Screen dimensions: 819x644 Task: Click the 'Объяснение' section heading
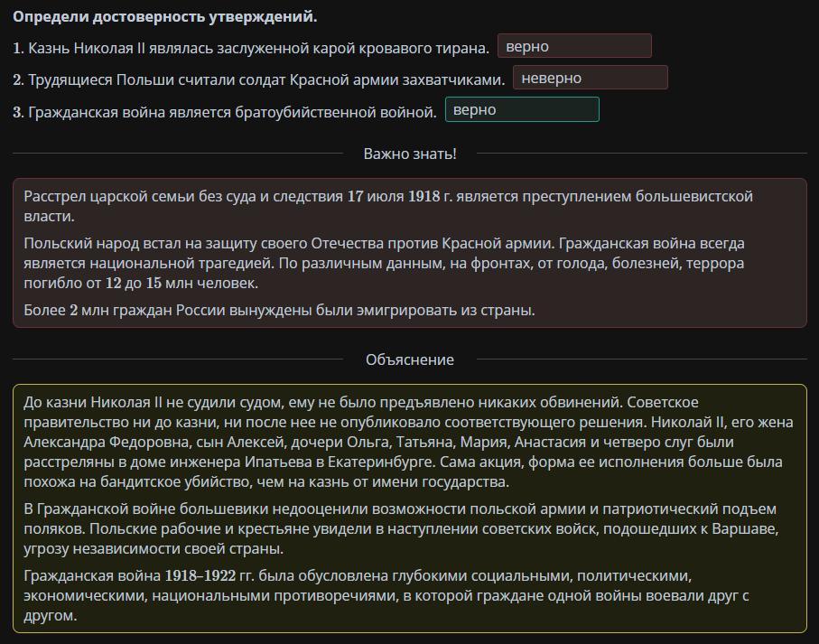tap(410, 359)
